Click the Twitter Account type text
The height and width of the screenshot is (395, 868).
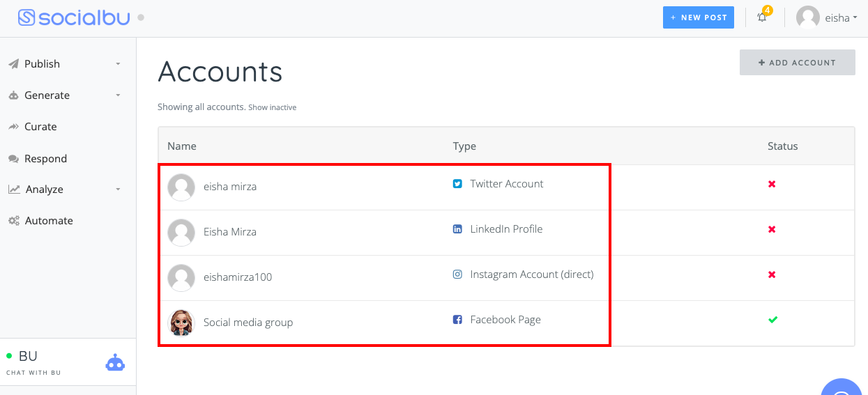coord(507,184)
